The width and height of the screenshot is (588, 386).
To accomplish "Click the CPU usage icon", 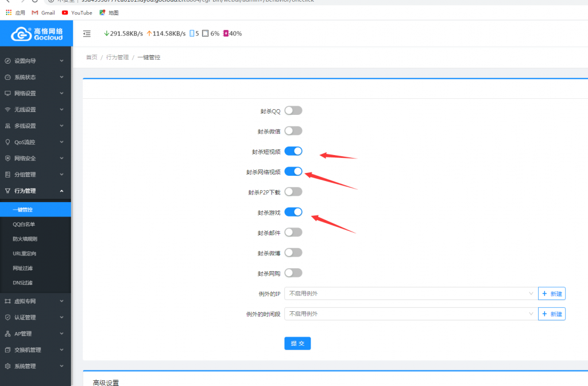I will (205, 33).
